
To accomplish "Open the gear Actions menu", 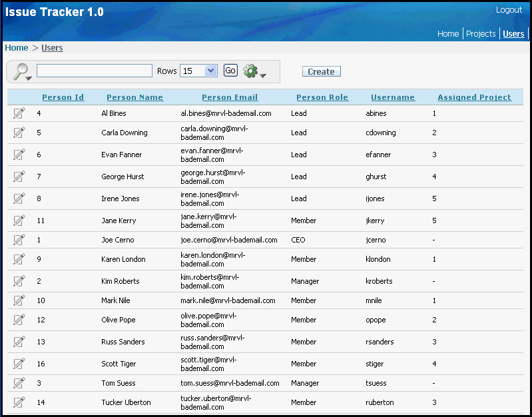I will (x=254, y=71).
